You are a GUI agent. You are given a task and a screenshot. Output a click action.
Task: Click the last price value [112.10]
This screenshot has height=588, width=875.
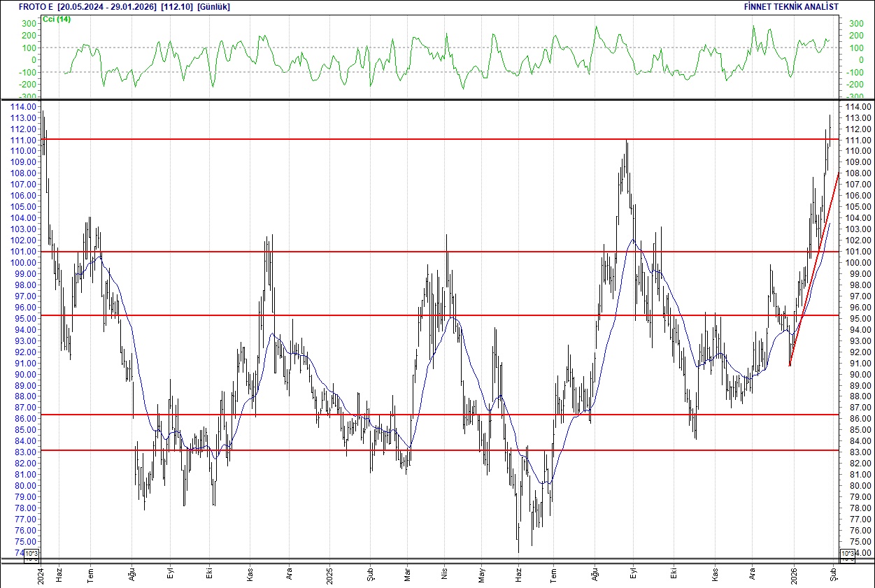175,6
